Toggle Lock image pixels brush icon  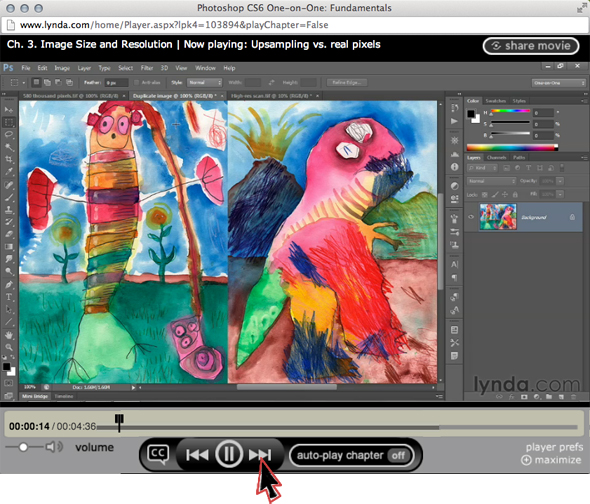pos(495,195)
